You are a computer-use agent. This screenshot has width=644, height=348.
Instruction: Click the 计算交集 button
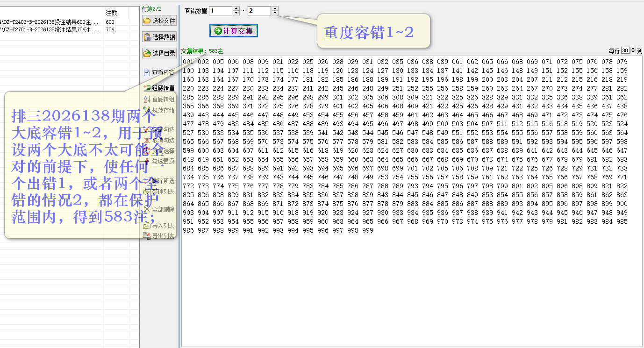point(234,31)
